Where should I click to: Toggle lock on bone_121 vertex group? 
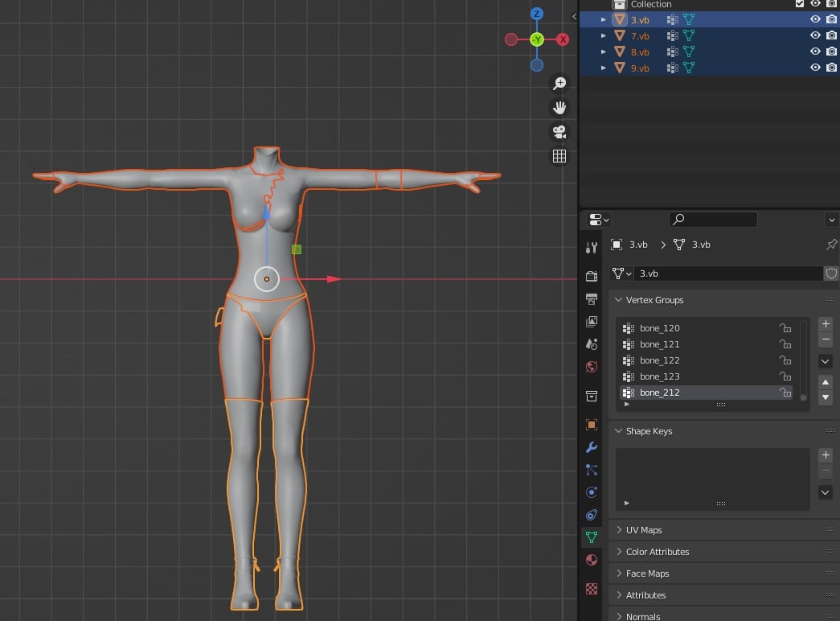785,344
